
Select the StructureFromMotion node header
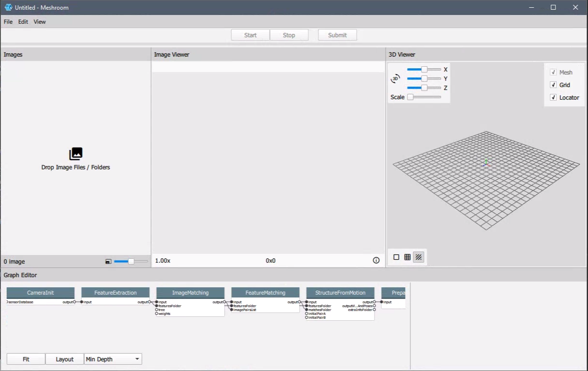(x=340, y=293)
